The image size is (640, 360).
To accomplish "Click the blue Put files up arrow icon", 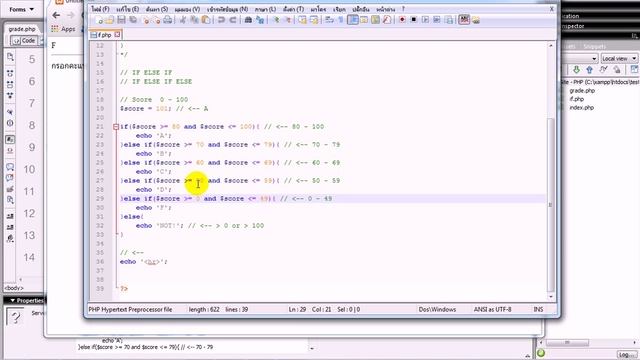I will click(x=589, y=70).
